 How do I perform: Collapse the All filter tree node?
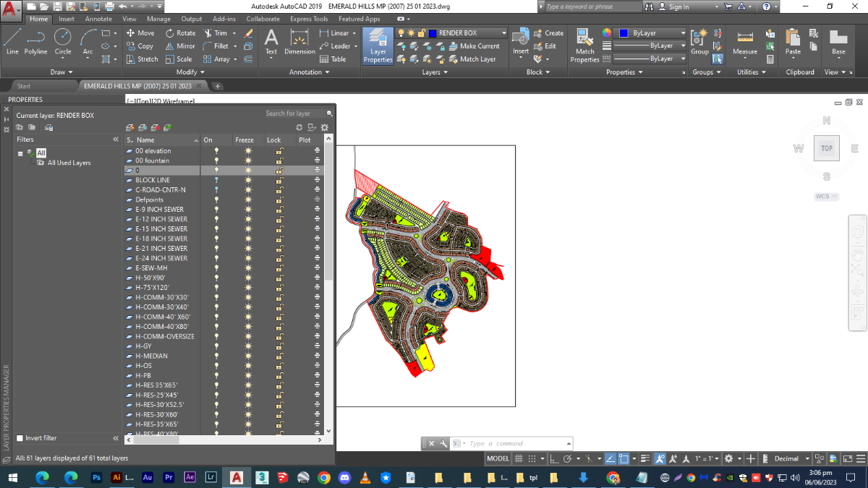20,153
